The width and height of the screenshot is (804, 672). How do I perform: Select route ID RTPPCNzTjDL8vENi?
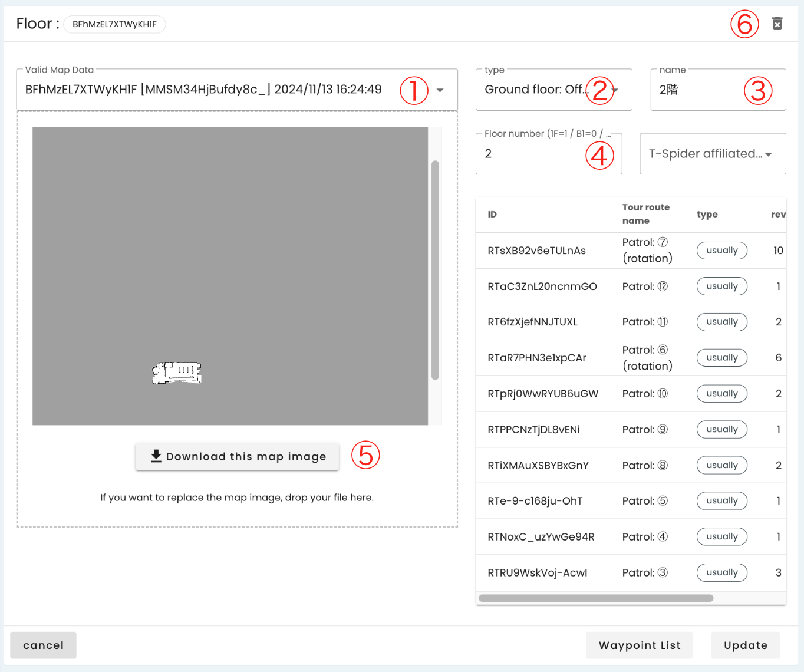click(x=534, y=430)
